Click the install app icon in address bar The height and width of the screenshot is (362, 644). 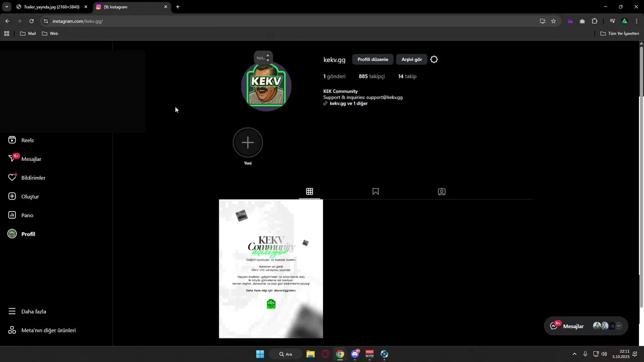tap(542, 21)
